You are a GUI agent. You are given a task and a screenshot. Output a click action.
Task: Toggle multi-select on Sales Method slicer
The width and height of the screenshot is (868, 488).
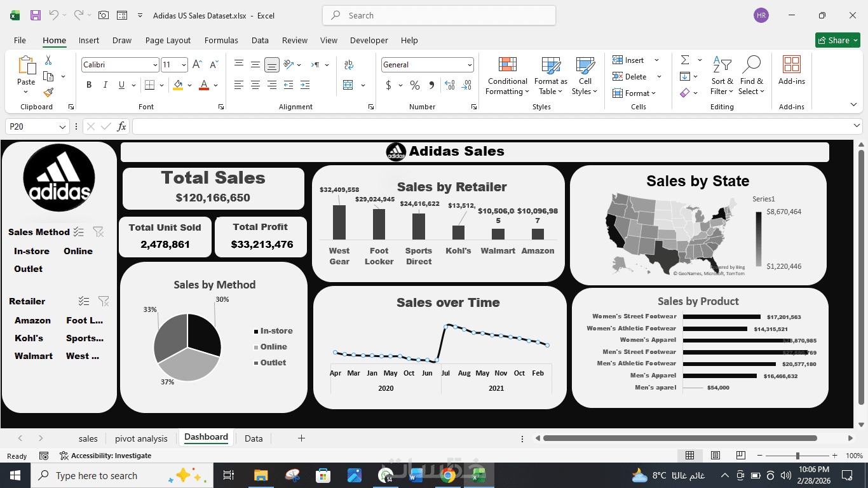pos(79,232)
